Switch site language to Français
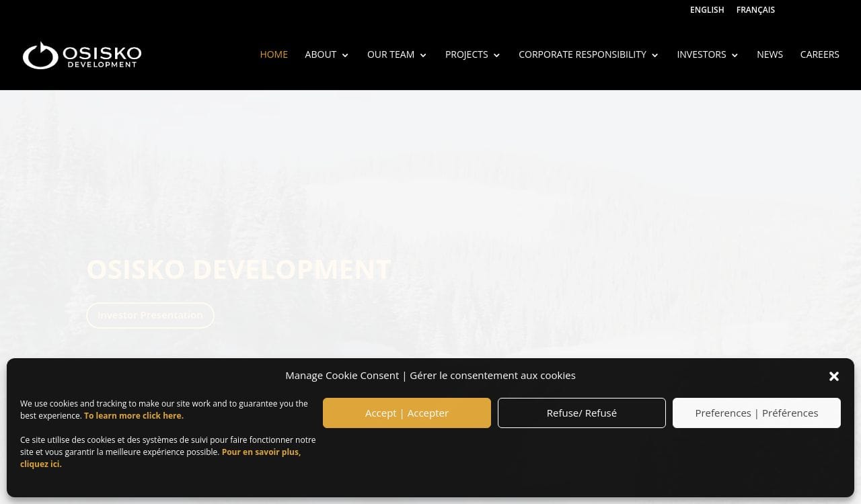This screenshot has height=504, width=861. [755, 10]
